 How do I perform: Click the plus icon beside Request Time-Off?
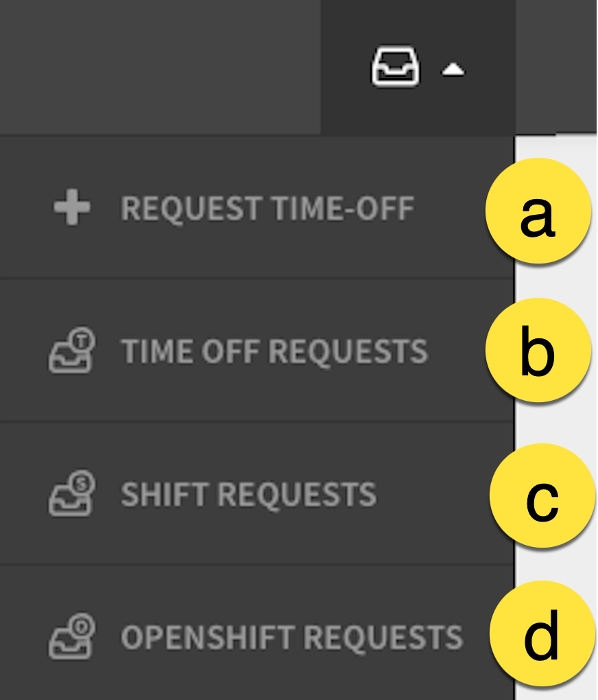point(72,207)
